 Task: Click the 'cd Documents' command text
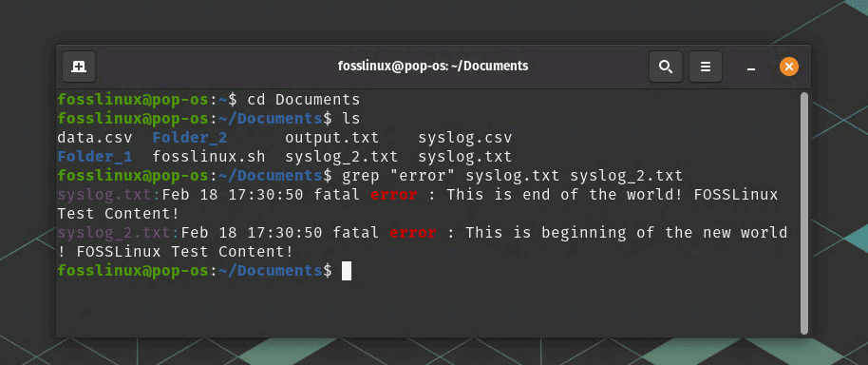click(x=303, y=100)
